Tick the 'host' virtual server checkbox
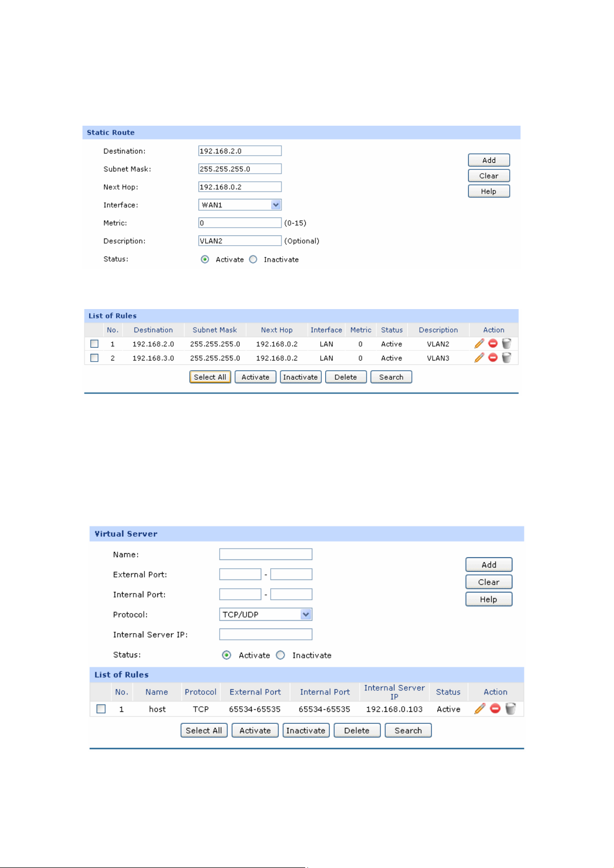Viewport: 614px width, 868px height. (x=101, y=709)
